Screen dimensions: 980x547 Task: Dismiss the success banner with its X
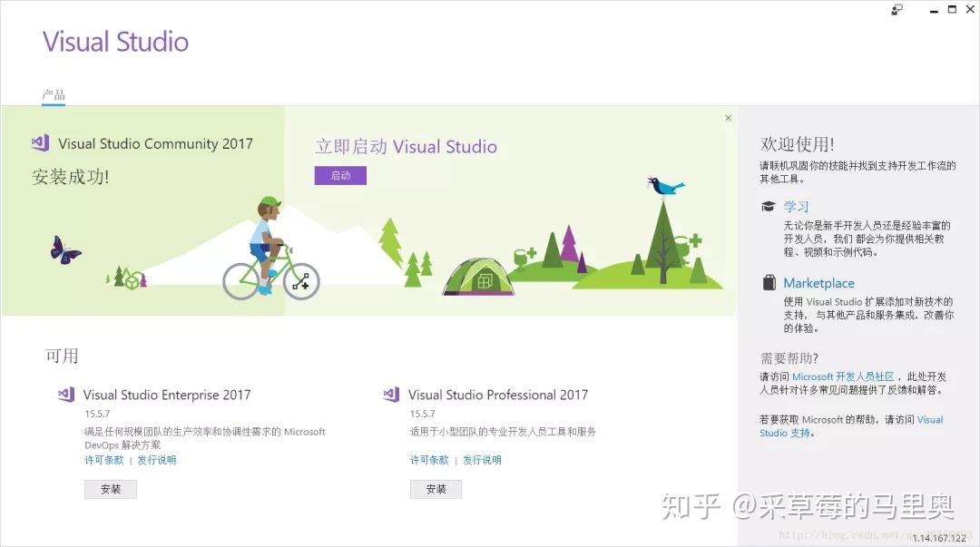point(728,118)
